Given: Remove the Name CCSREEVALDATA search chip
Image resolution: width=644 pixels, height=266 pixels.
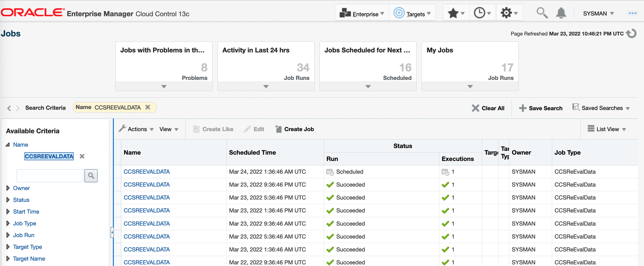Looking at the screenshot, I should (148, 107).
